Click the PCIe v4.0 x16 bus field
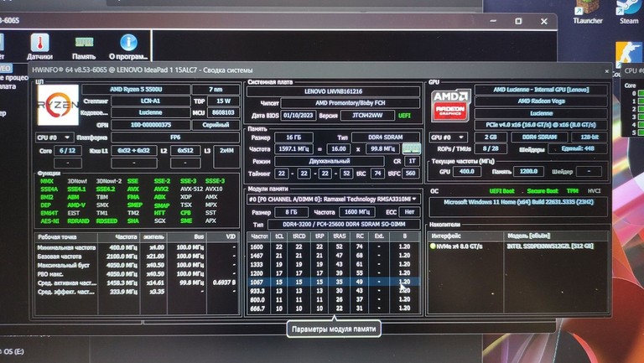The height and width of the screenshot is (363, 644). [541, 125]
